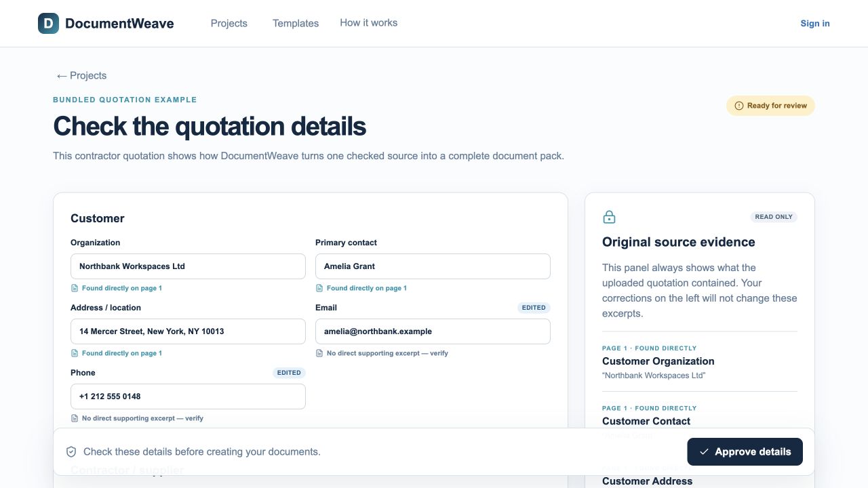This screenshot has width=868, height=488.
Task: Click the Approve details button
Action: (745, 451)
